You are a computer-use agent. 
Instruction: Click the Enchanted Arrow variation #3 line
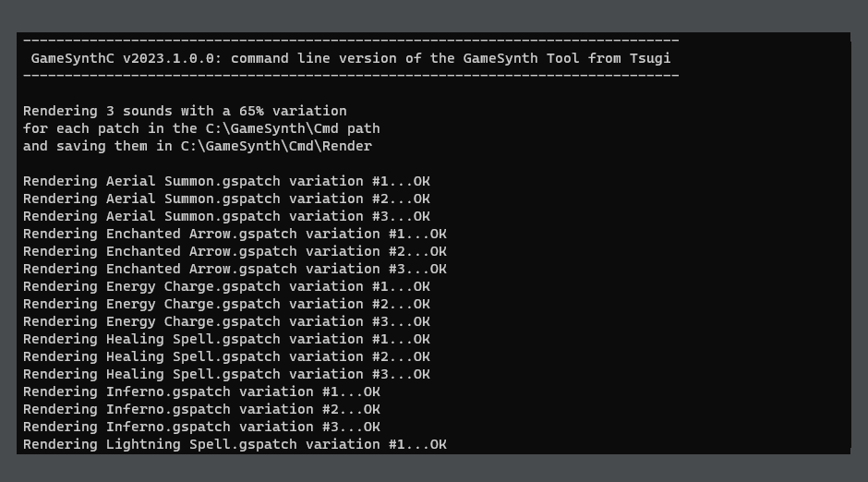235,269
